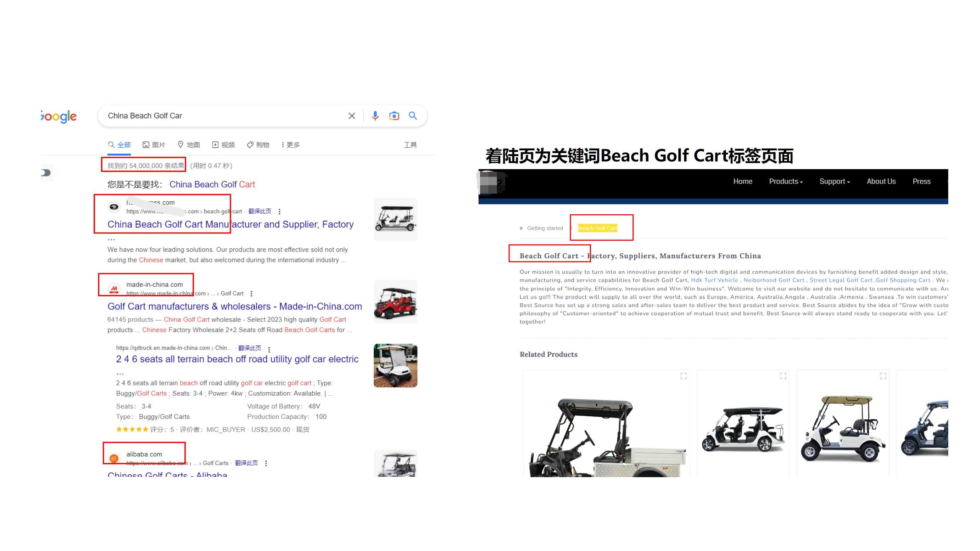Click the three-dot menu beside alibaba.com result
980x551 pixels.
(x=266, y=463)
